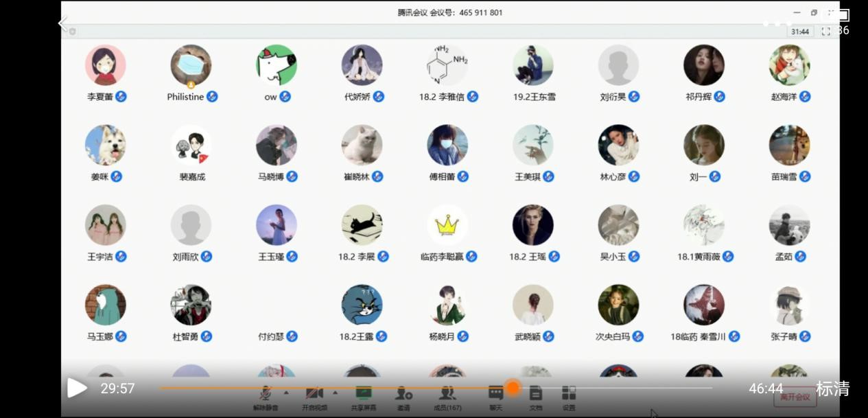The height and width of the screenshot is (418, 868).
Task: Click the muted mic badge beside Philistine
Action: click(x=212, y=97)
